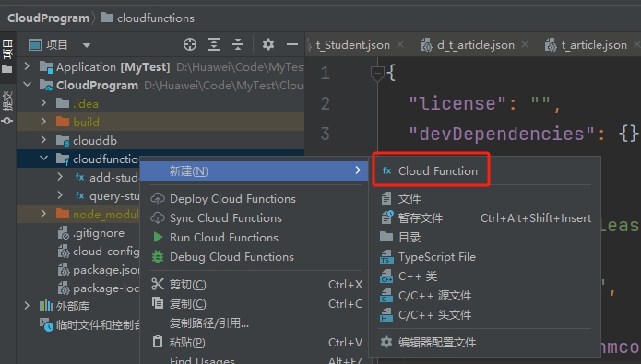Switch to the d_t_article.json tab
641x364 pixels.
tap(475, 45)
